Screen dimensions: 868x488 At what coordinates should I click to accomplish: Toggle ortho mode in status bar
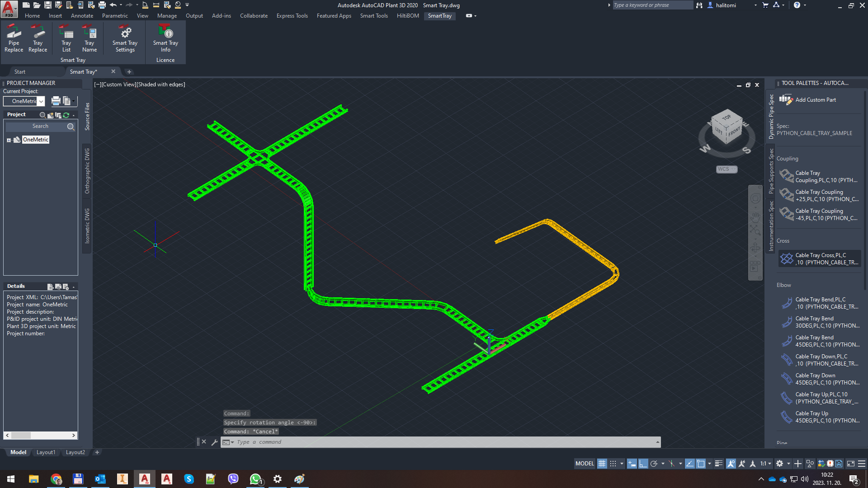coord(643,464)
